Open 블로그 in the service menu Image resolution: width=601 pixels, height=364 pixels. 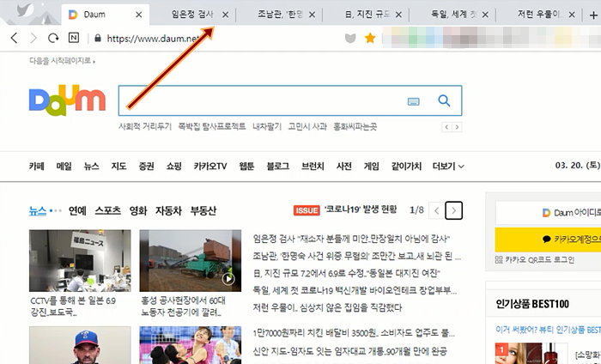(x=278, y=166)
